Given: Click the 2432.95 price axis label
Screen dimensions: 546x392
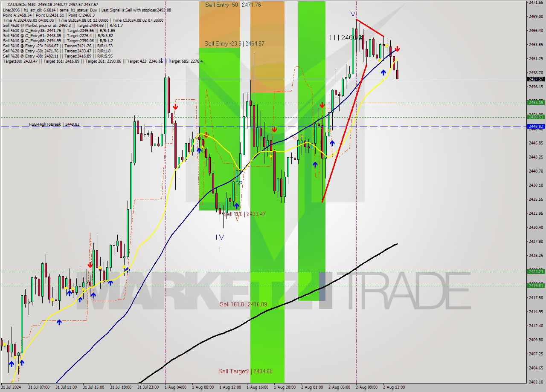Looking at the screenshot, I should [536, 213].
